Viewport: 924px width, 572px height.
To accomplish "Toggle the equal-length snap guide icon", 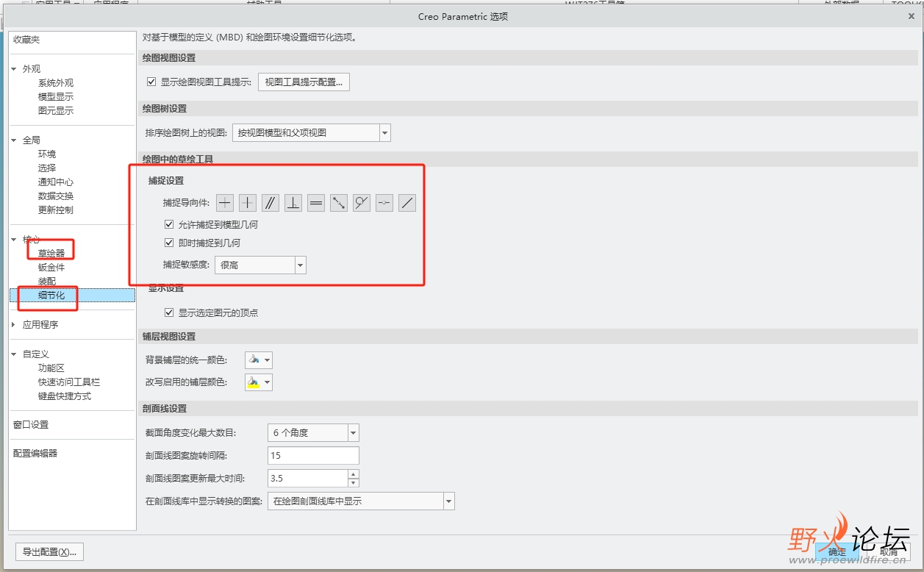I will (x=316, y=203).
